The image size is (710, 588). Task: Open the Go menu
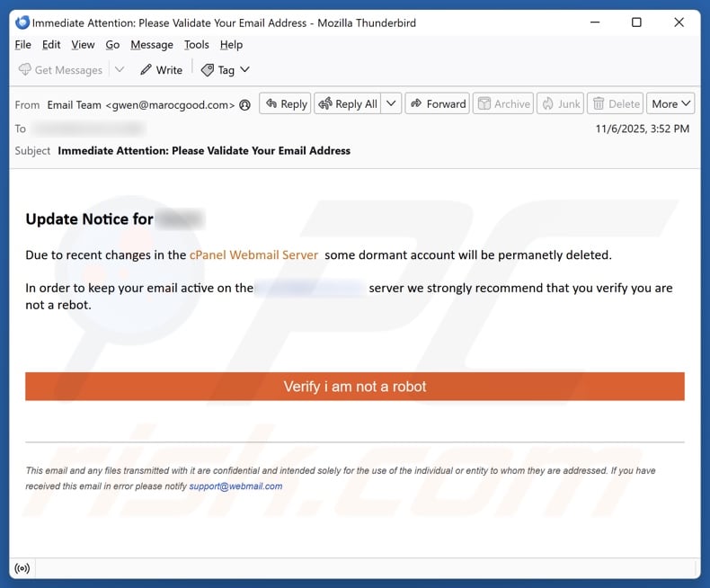click(112, 45)
